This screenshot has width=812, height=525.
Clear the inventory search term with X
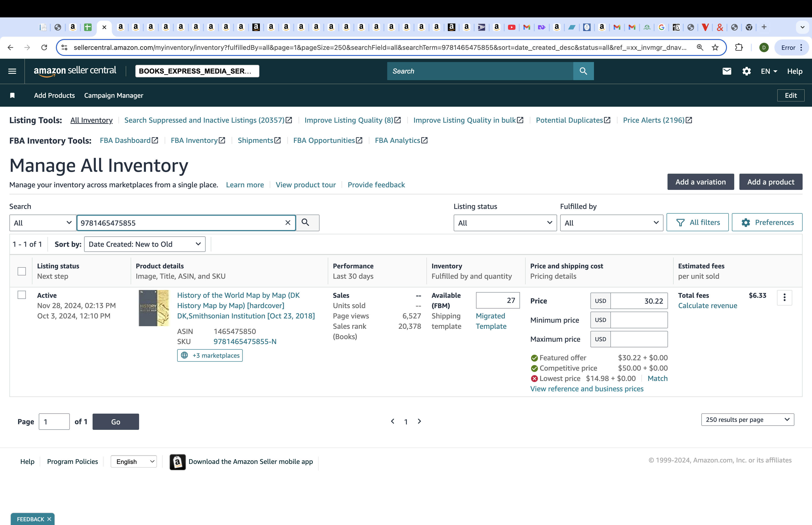pos(288,223)
